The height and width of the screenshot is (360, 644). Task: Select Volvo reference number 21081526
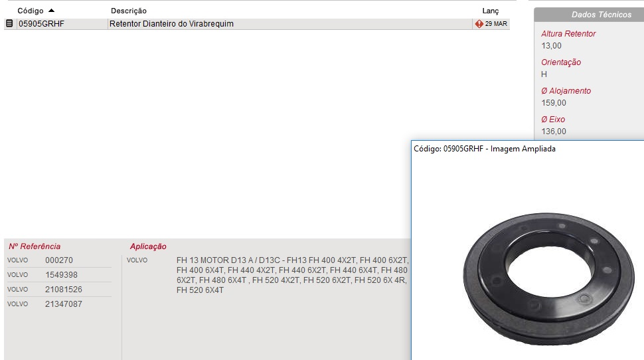pyautogui.click(x=64, y=290)
